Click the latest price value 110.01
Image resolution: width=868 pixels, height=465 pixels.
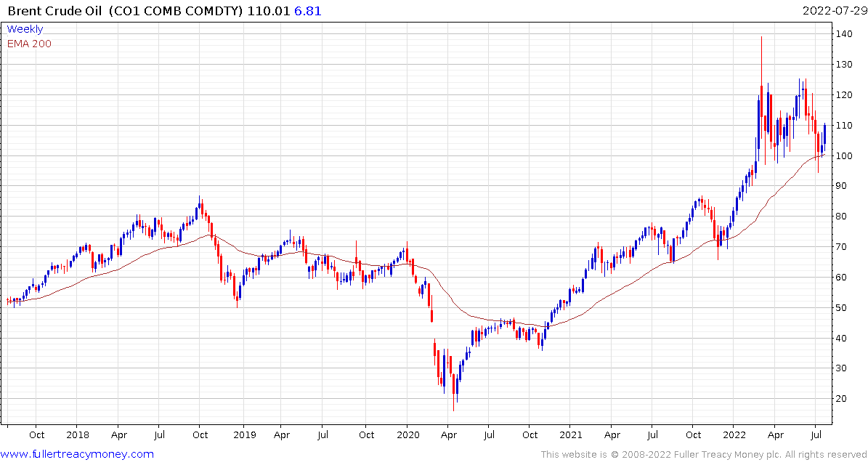pos(268,11)
